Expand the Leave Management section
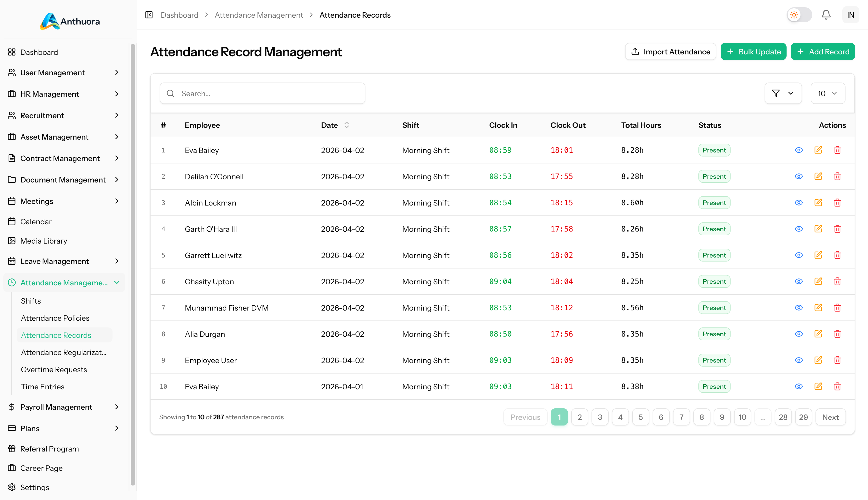 55,261
